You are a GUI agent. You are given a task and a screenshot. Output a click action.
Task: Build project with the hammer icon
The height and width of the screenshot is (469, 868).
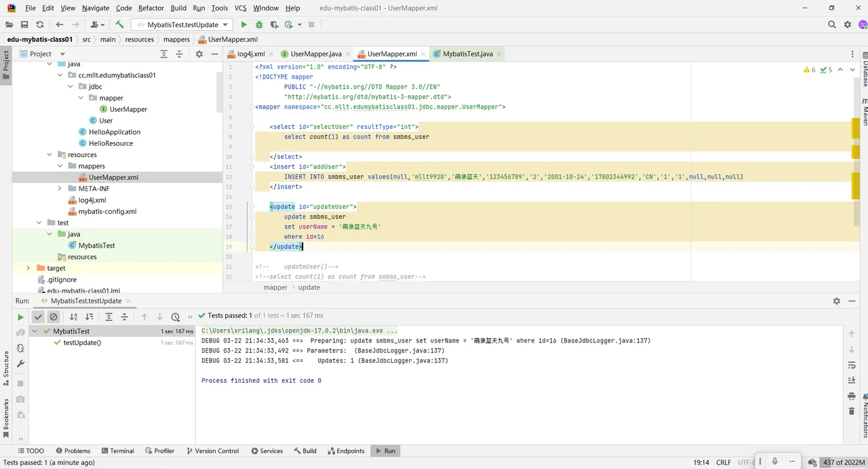(120, 25)
